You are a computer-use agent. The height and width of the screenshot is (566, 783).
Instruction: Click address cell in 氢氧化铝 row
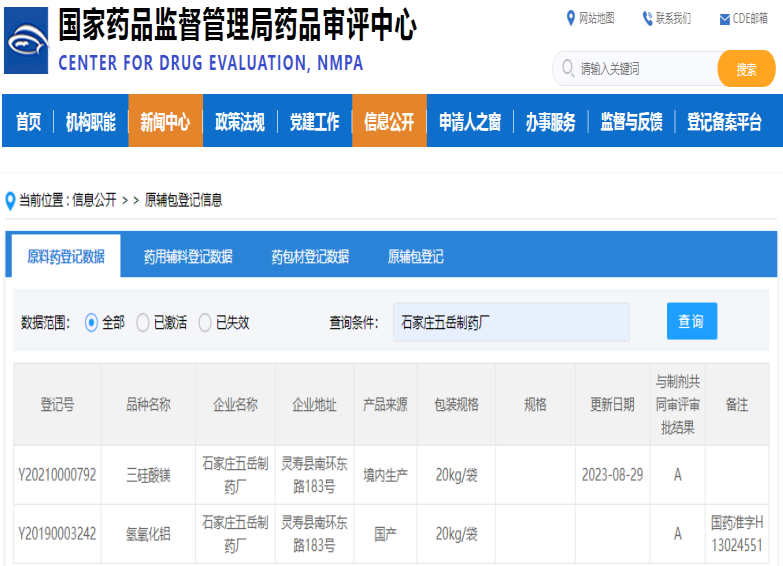(x=314, y=534)
